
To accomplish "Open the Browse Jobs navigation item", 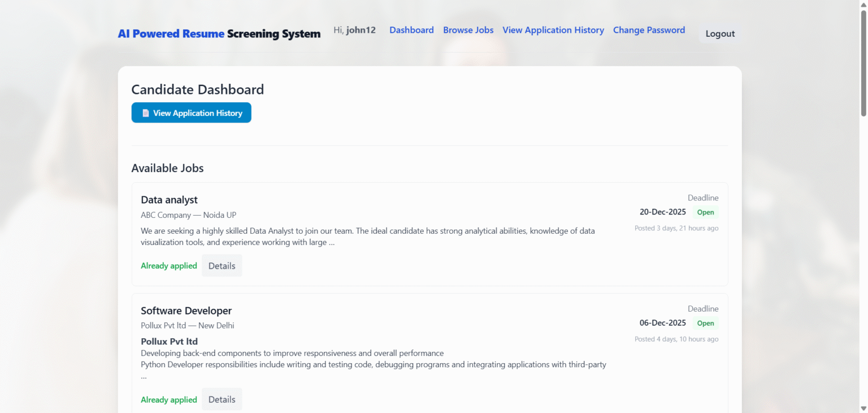I will [x=468, y=30].
